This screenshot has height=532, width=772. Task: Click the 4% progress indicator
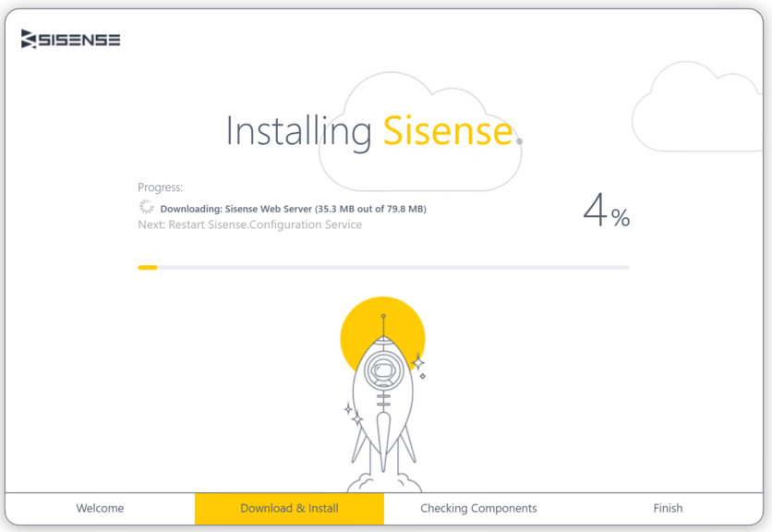pos(607,211)
